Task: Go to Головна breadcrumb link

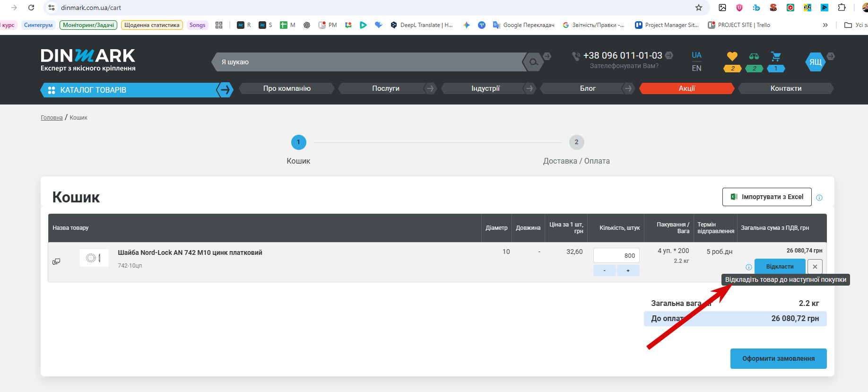Action: click(52, 118)
